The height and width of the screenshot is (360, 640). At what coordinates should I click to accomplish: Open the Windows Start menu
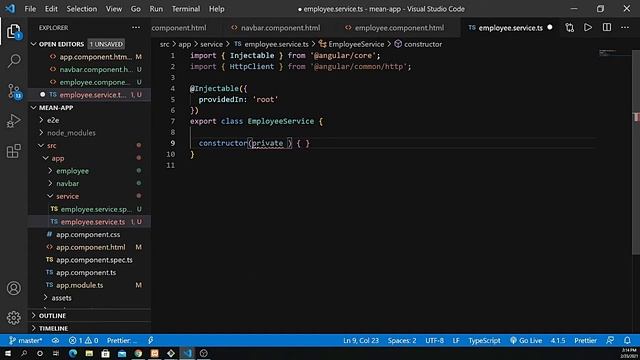(8, 353)
